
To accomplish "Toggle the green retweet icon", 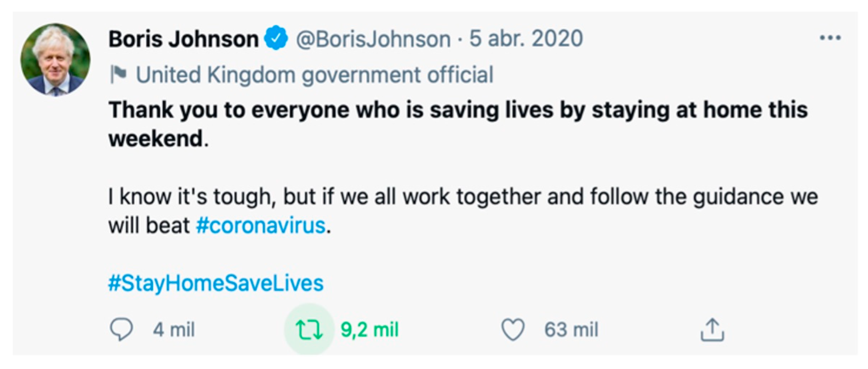I will 309,329.
